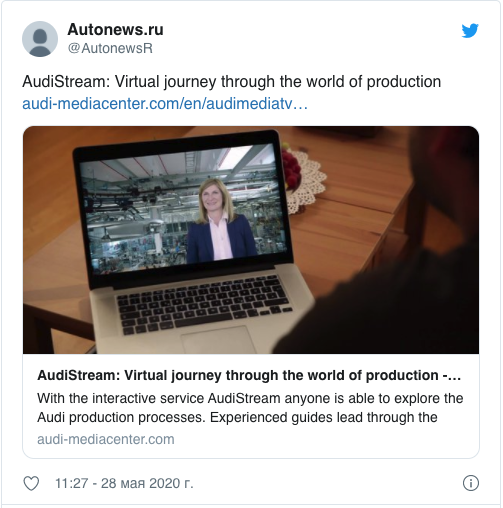Screen dimensions: 503x508
Task: Click the woman presenter in the preview
Action: (220, 222)
